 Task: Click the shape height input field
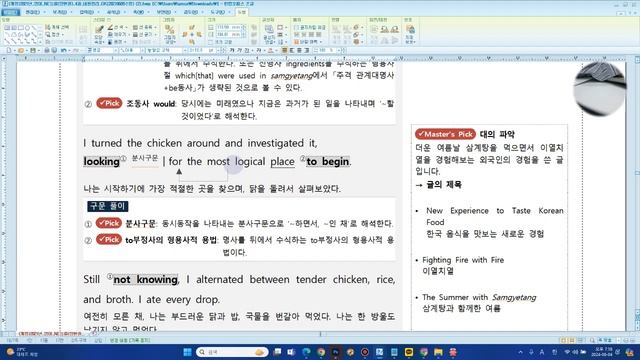pos(229,34)
